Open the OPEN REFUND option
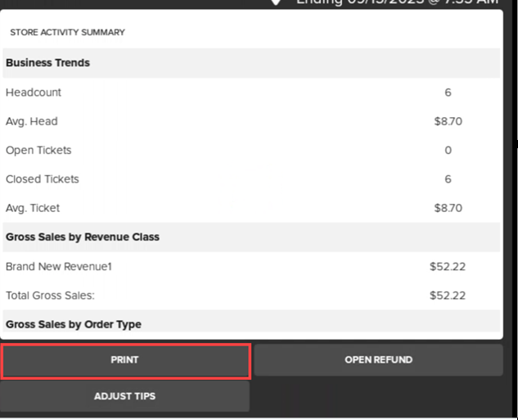518x420 pixels. pos(378,360)
